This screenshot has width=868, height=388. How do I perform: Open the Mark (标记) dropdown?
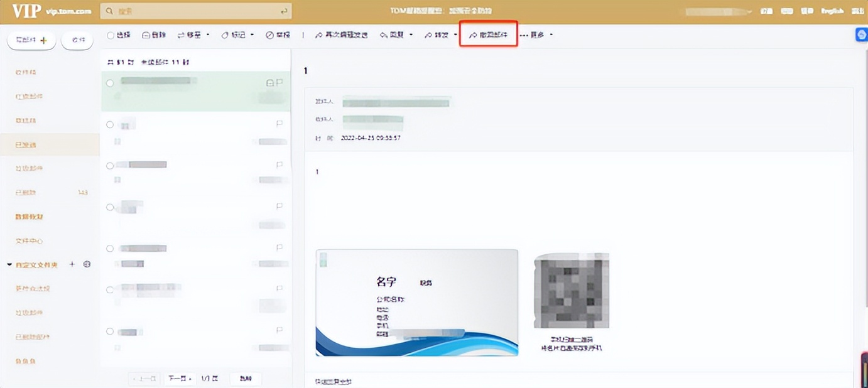[x=236, y=35]
